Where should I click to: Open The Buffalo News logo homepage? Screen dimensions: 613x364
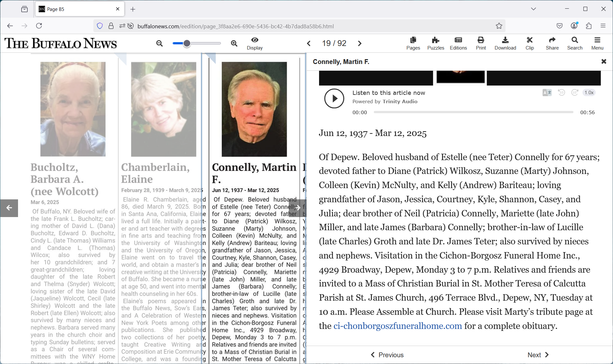click(61, 43)
